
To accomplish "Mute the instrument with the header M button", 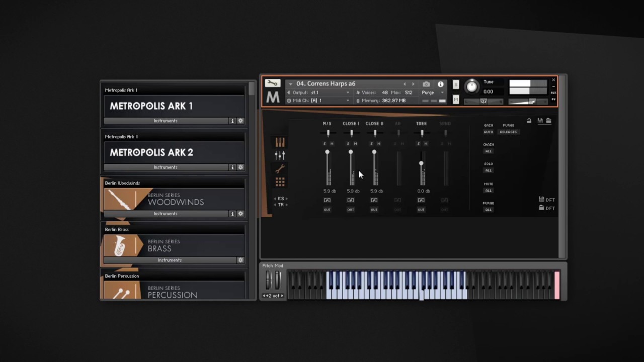I will [x=456, y=100].
